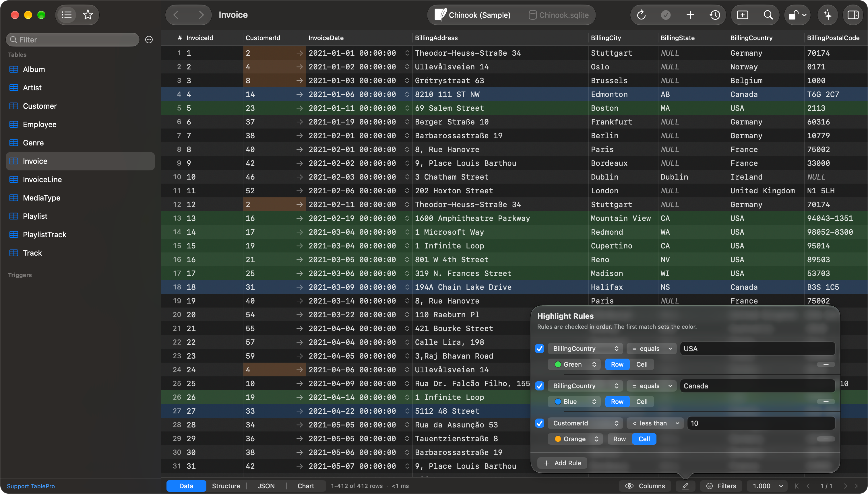
Task: Switch to the Structure tab
Action: tap(226, 486)
